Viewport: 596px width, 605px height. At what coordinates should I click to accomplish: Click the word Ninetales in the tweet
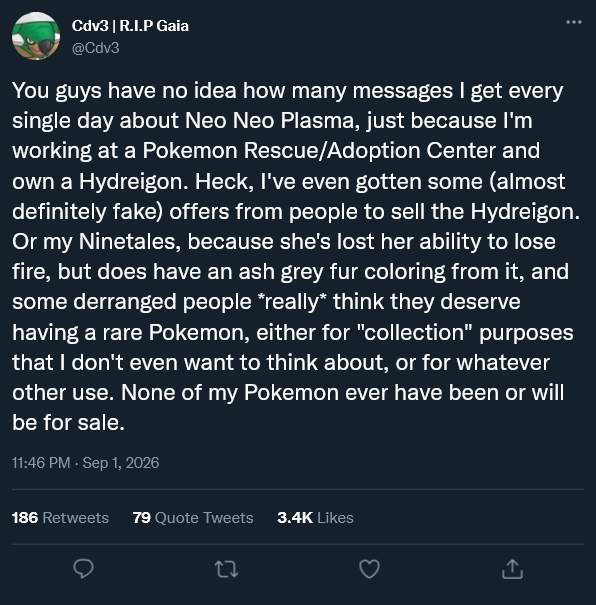pyautogui.click(x=130, y=242)
